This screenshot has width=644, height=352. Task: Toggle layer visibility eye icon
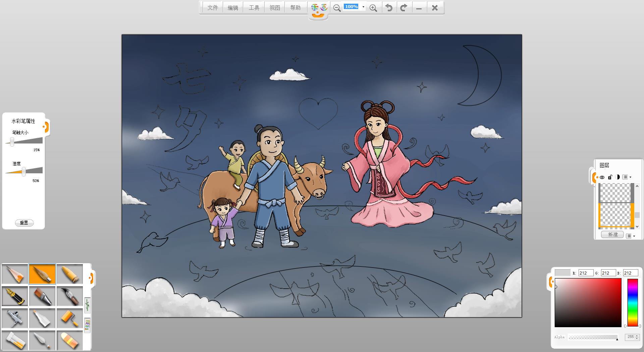(602, 177)
